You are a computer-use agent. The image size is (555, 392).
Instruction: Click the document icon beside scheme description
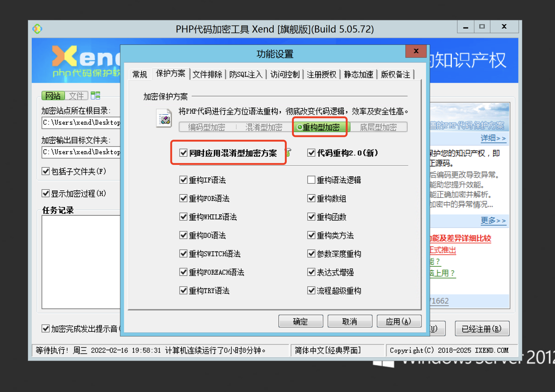point(164,118)
